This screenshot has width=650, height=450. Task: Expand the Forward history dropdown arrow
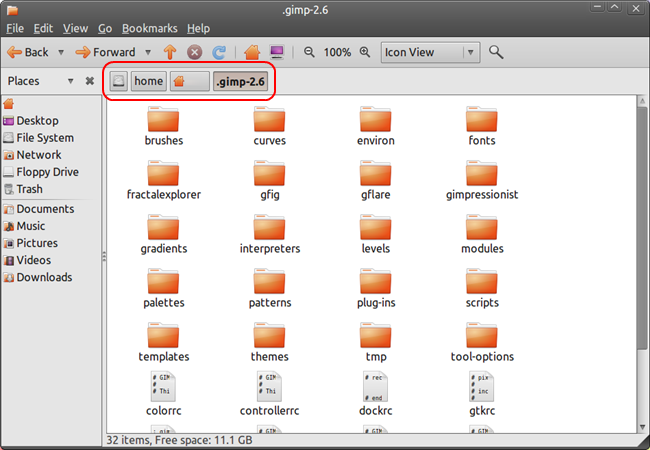(x=148, y=52)
